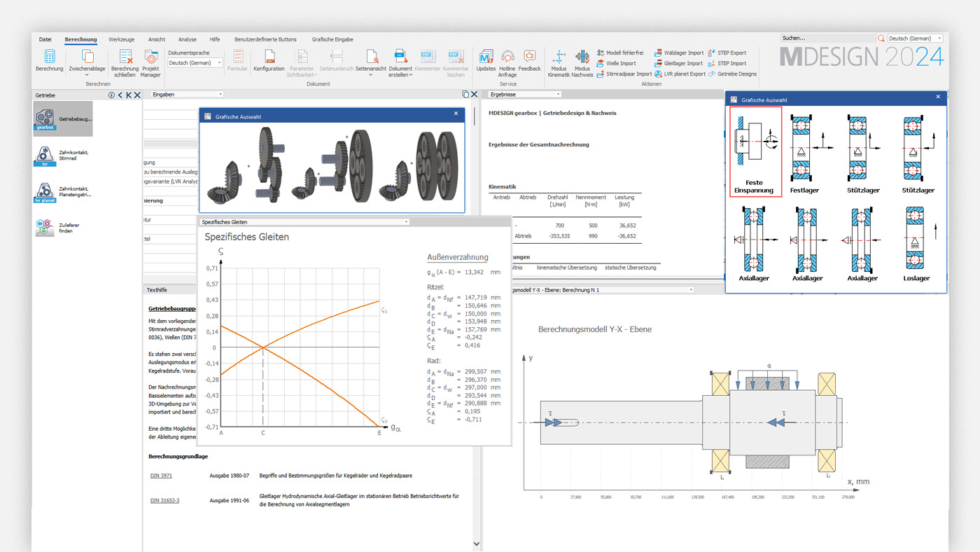
Task: Click back arrow in Getriebe panel header
Action: pyautogui.click(x=120, y=95)
